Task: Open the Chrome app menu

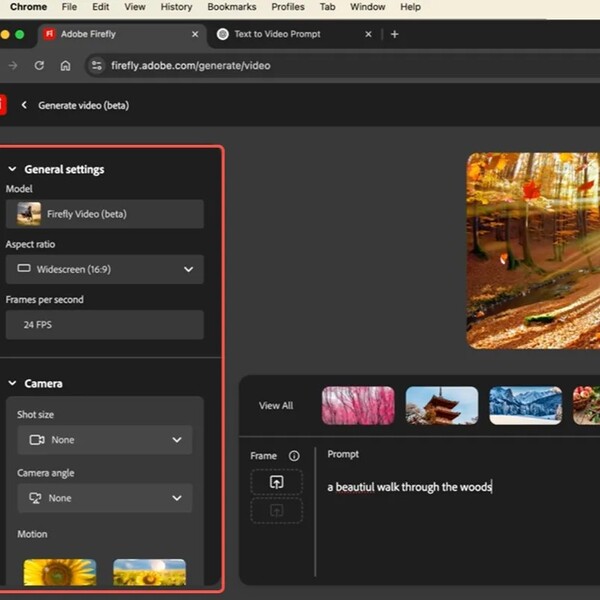Action: point(28,7)
